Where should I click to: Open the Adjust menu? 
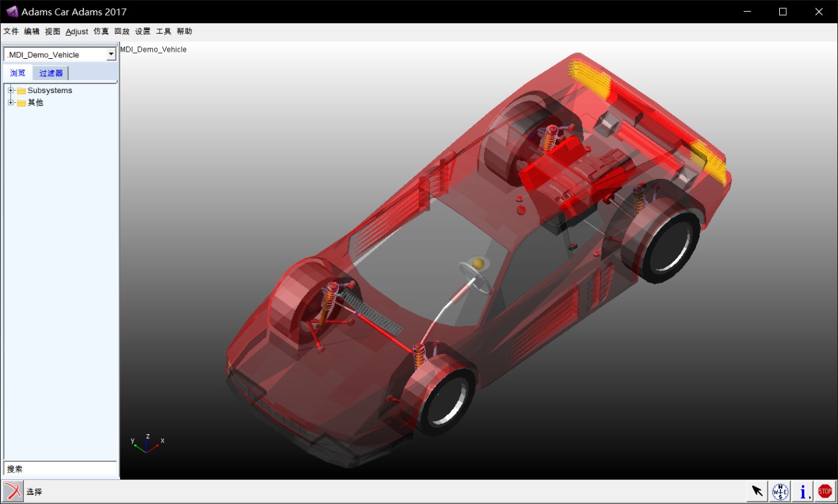click(77, 31)
